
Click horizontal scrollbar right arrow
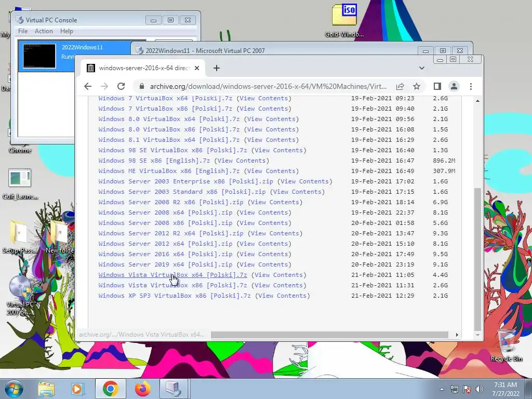[457, 335]
